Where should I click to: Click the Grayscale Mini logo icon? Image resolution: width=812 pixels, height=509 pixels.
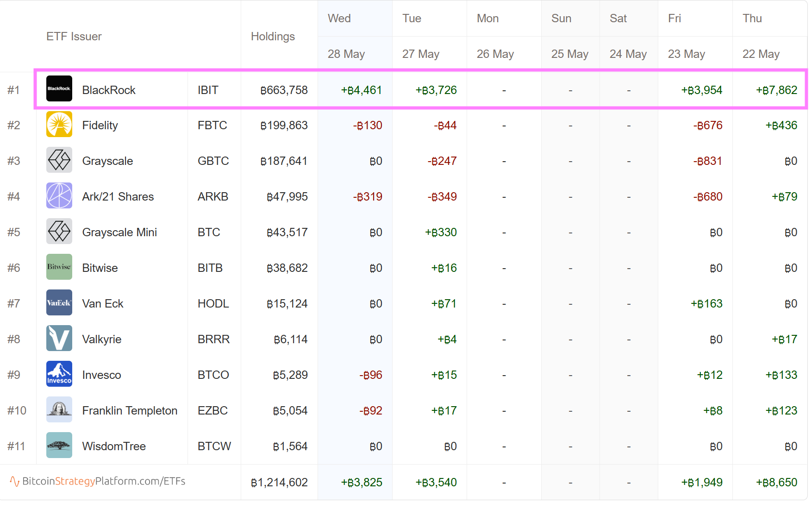pos(59,231)
